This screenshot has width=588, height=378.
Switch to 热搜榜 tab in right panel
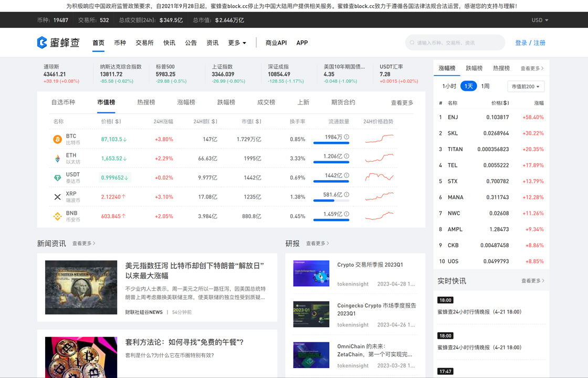tap(501, 68)
